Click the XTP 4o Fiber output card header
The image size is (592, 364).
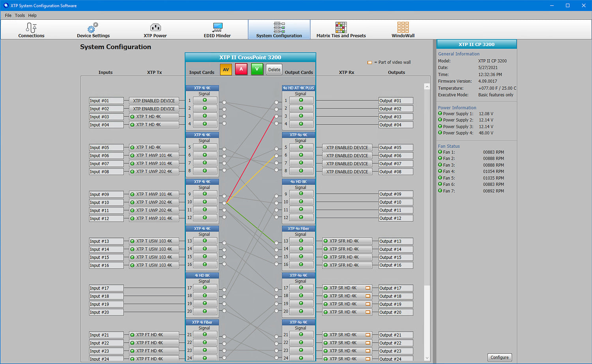pyautogui.click(x=298, y=228)
